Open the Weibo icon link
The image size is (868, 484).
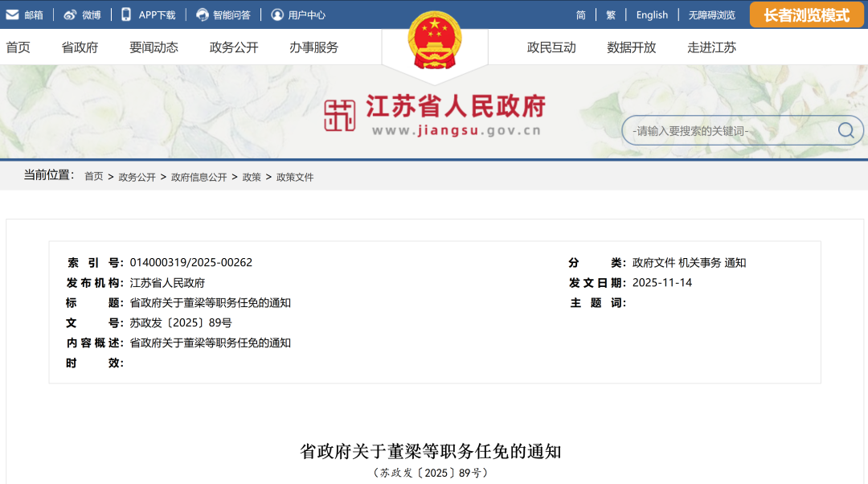(70, 14)
